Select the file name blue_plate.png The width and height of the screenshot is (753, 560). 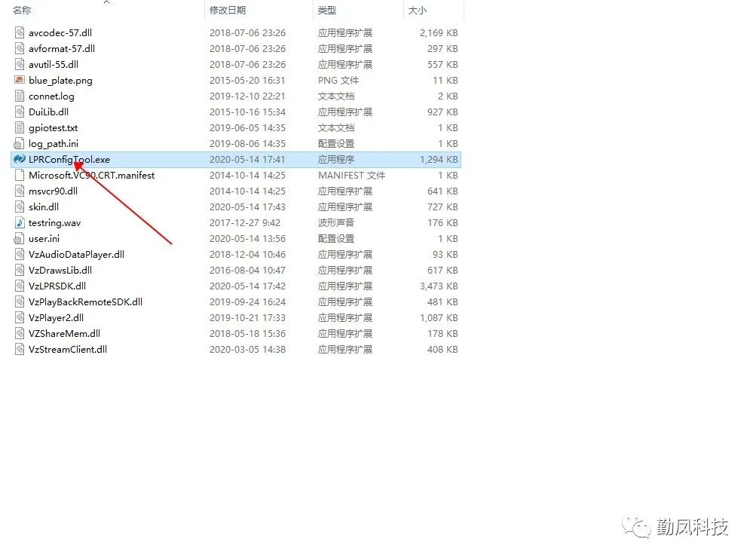(60, 81)
